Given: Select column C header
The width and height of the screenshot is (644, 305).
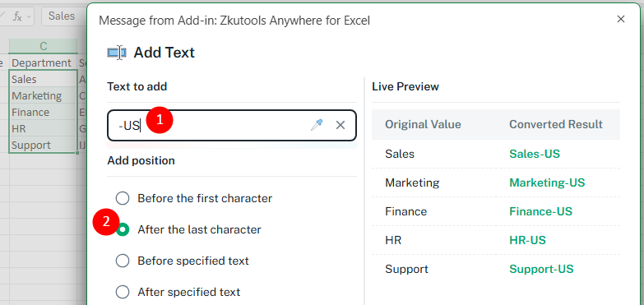Looking at the screenshot, I should [43, 46].
